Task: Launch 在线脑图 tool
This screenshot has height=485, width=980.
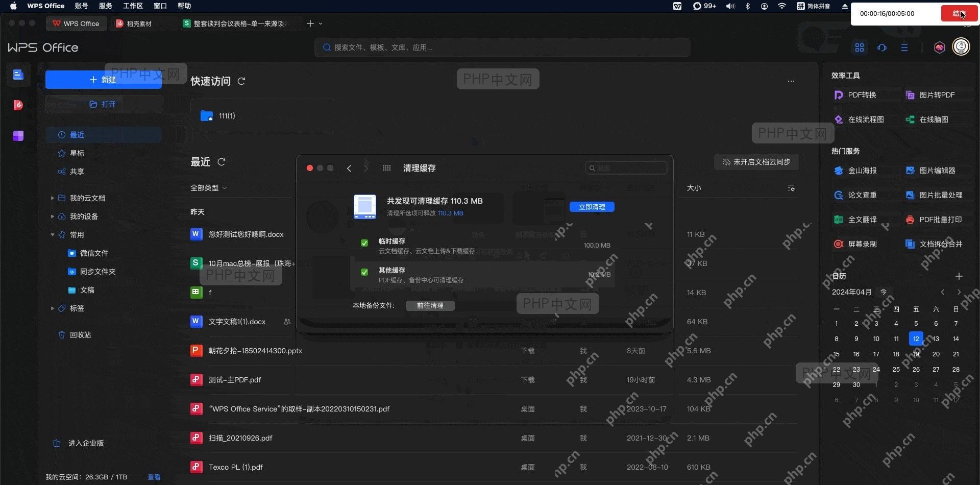Action: click(x=927, y=119)
